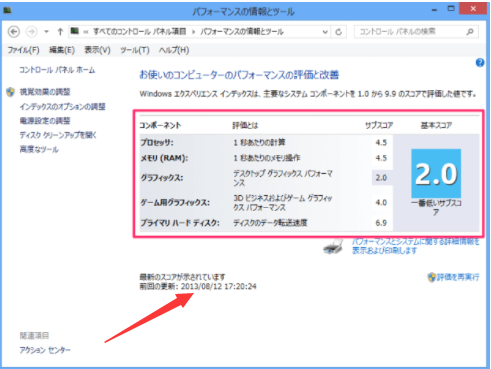Select the メモリ (RAM): row label
The width and height of the screenshot is (491, 369).
(x=164, y=158)
